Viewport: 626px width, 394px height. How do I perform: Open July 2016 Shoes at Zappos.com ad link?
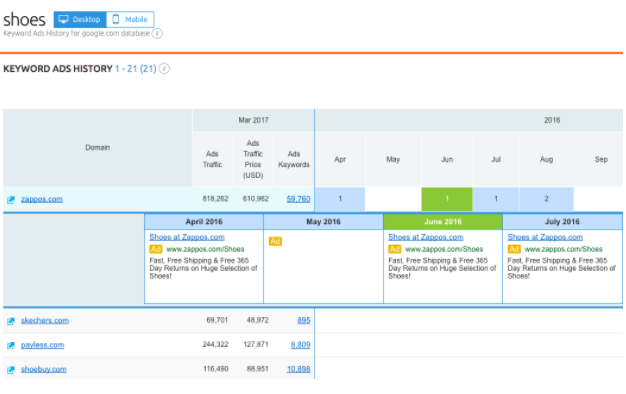(x=545, y=237)
